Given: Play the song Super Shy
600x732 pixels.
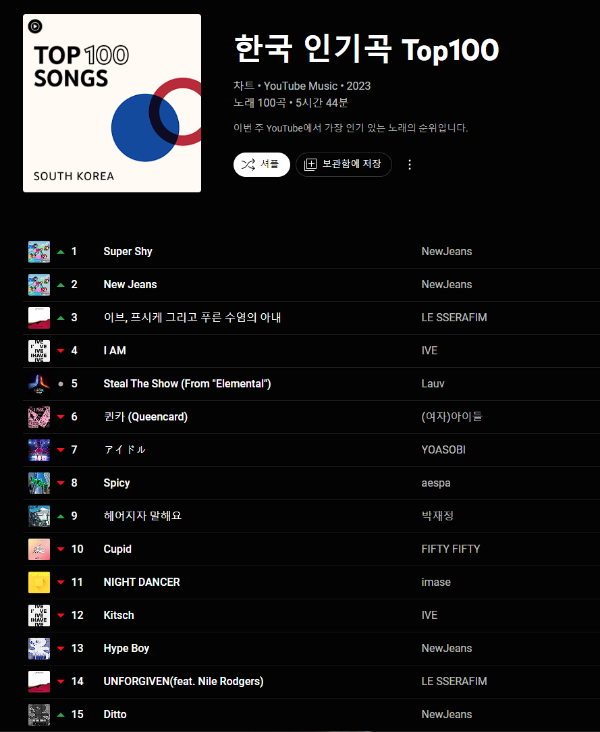Looking at the screenshot, I should [x=128, y=252].
